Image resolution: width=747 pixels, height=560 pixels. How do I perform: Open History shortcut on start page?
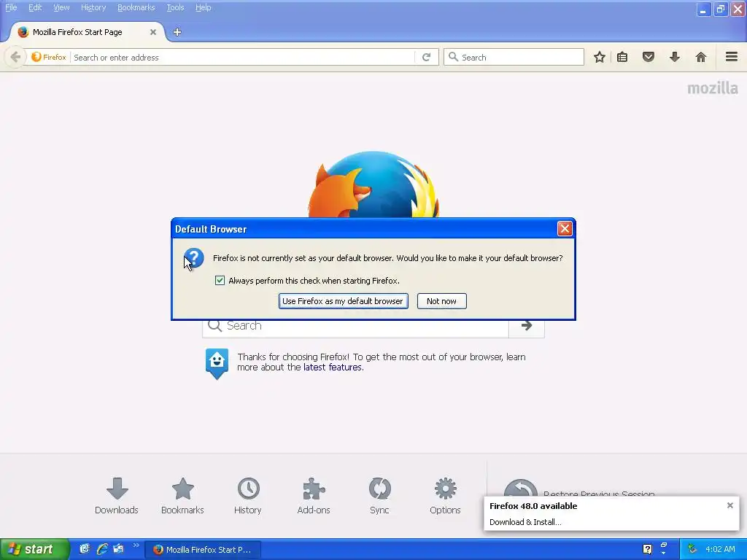click(x=248, y=496)
